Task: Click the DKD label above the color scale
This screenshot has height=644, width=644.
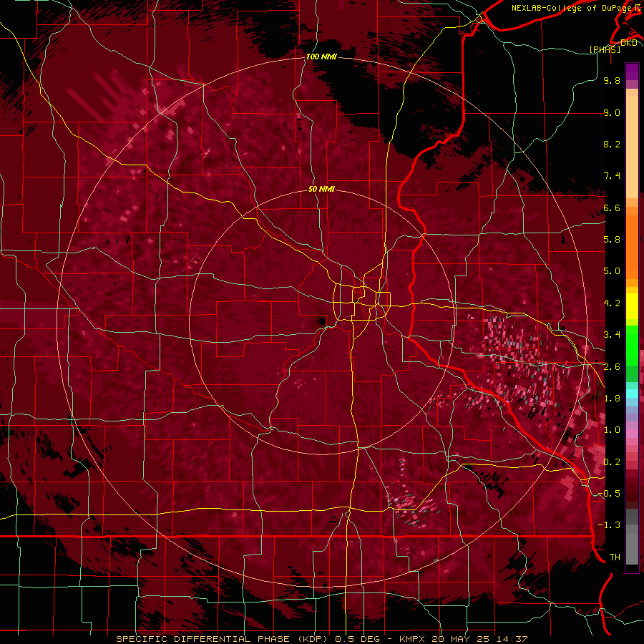Action: tap(628, 43)
